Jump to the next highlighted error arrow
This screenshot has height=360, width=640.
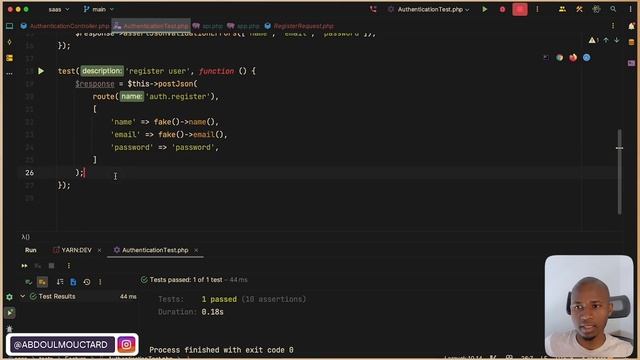(617, 40)
